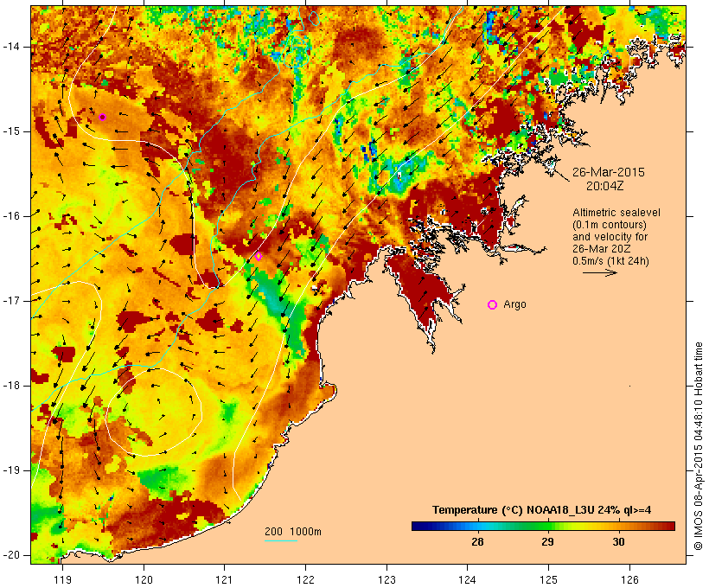Image resolution: width=709 pixels, height=588 pixels.
Task: Click the '0.5m/s (1kt 24h)' text
Action: [611, 261]
